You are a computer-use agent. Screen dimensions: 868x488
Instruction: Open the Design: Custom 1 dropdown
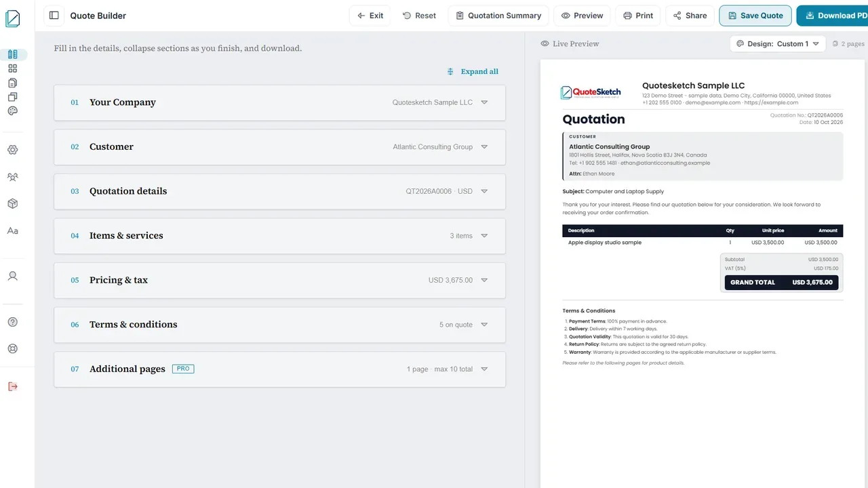(778, 44)
